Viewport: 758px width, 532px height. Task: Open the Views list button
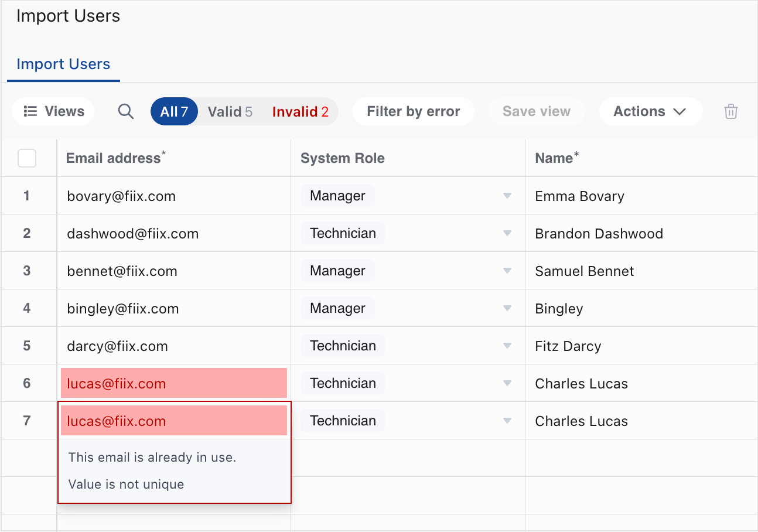point(54,111)
